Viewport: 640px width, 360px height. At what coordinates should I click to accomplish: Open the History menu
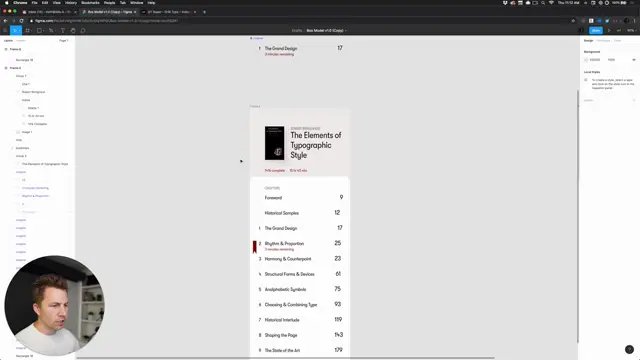click(x=71, y=3)
